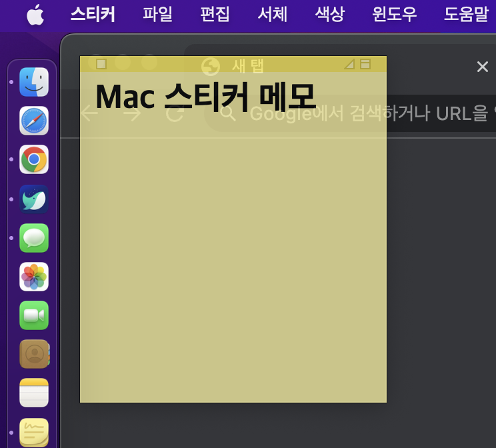This screenshot has width=496, height=448.
Task: Close the browser's 새 탭 tab
Action: point(483,67)
